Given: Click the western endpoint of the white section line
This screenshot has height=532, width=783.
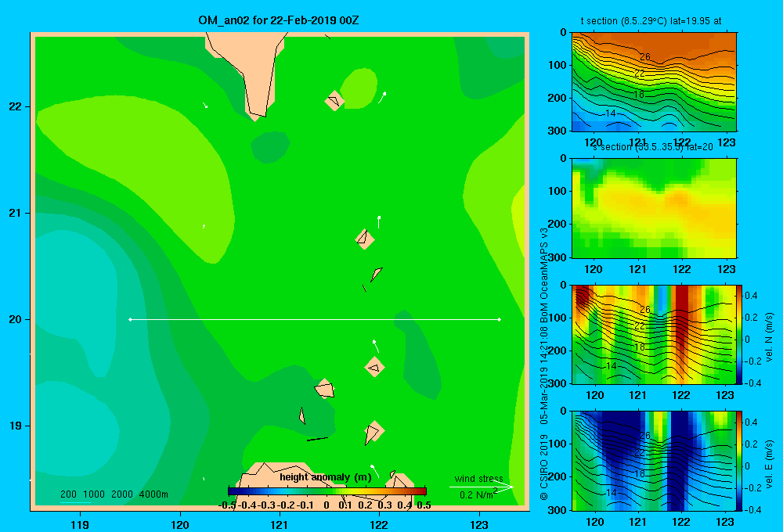Looking at the screenshot, I should [130, 319].
